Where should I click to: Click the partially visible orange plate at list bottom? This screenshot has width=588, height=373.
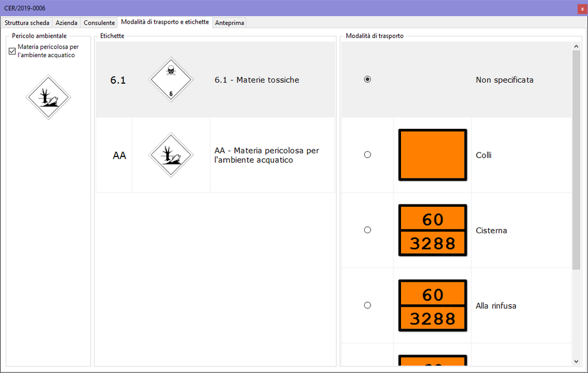432,360
